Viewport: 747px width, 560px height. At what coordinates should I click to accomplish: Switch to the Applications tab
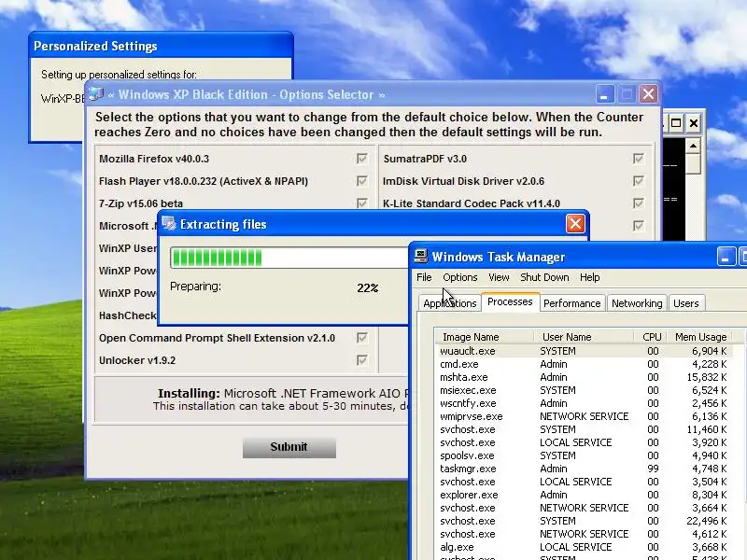pyautogui.click(x=450, y=303)
